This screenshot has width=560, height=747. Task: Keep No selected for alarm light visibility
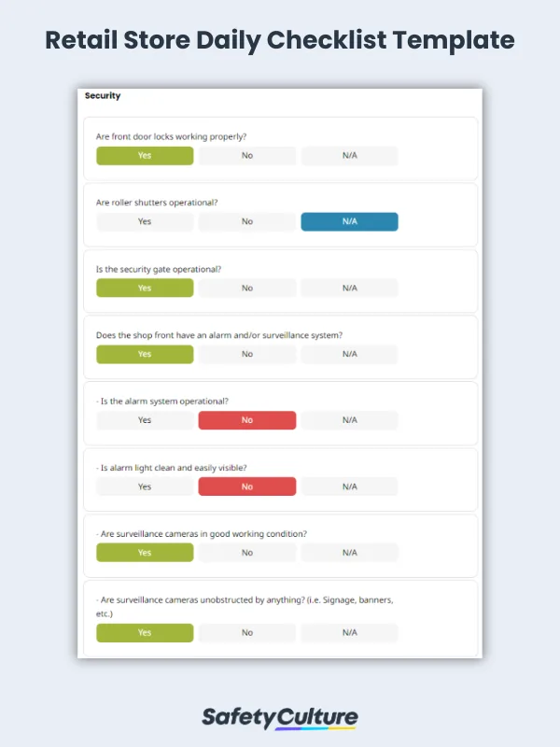click(x=246, y=486)
